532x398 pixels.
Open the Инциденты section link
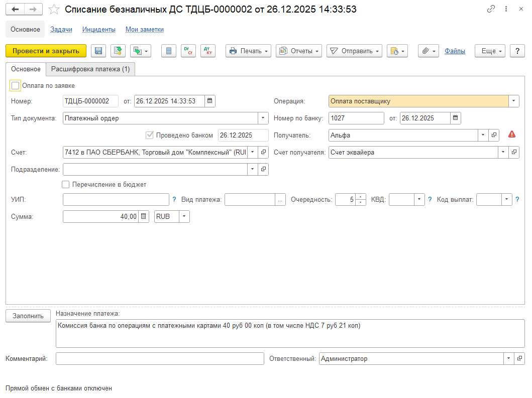tap(99, 30)
